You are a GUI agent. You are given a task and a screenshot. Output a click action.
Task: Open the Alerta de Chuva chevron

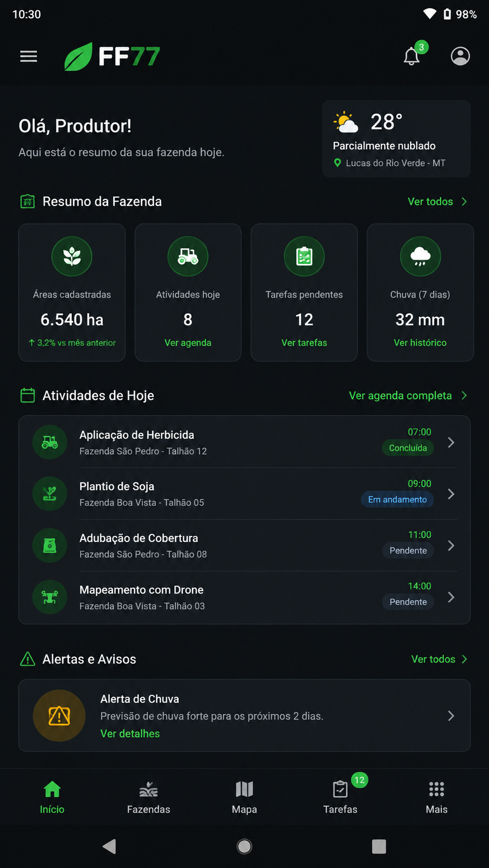click(x=451, y=716)
